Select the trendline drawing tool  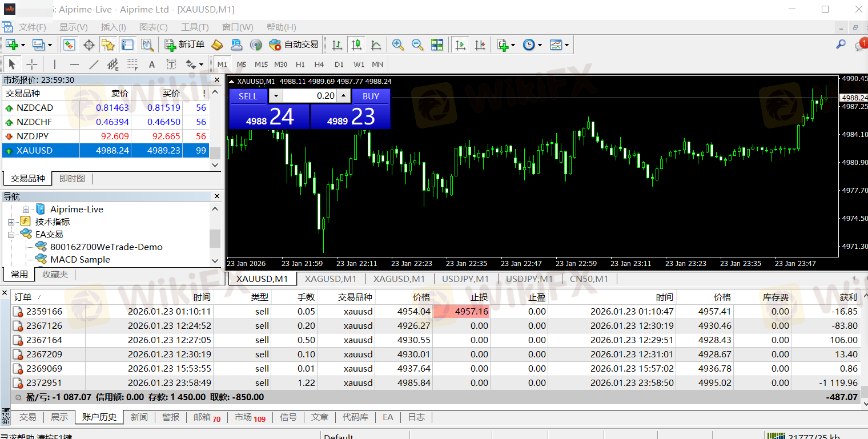(x=94, y=64)
